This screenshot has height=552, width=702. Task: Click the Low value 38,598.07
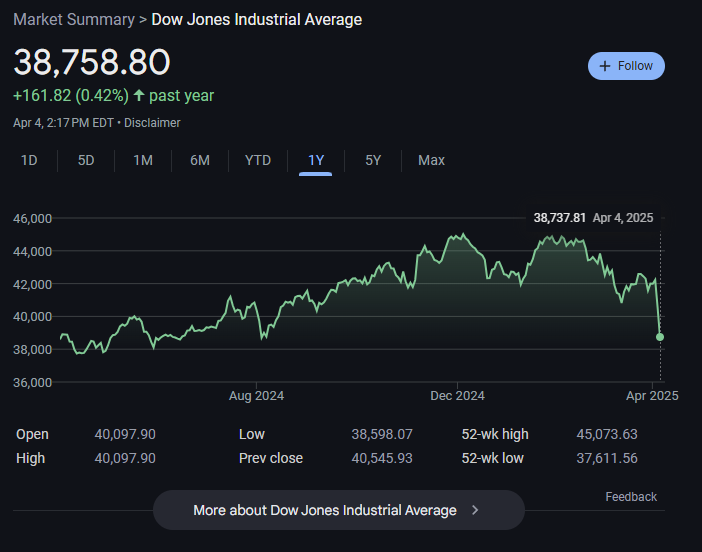coord(382,434)
